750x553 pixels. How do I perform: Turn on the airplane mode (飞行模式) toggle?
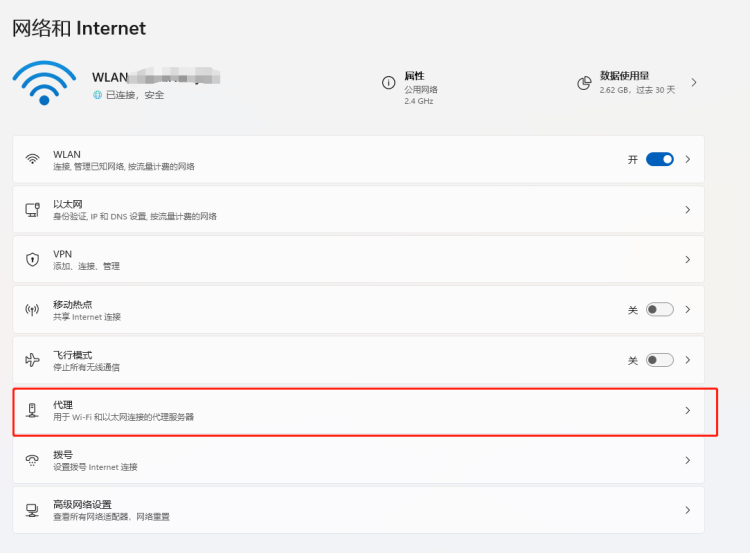[659, 360]
